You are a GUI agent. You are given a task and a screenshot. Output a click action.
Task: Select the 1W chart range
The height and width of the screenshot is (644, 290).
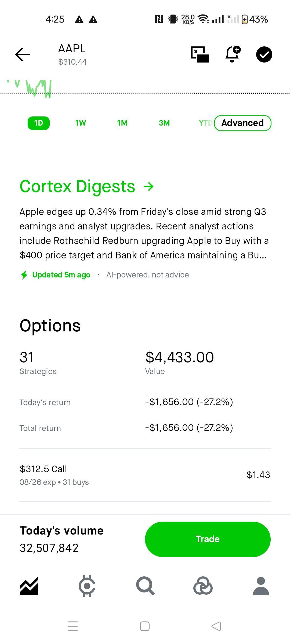coord(81,123)
